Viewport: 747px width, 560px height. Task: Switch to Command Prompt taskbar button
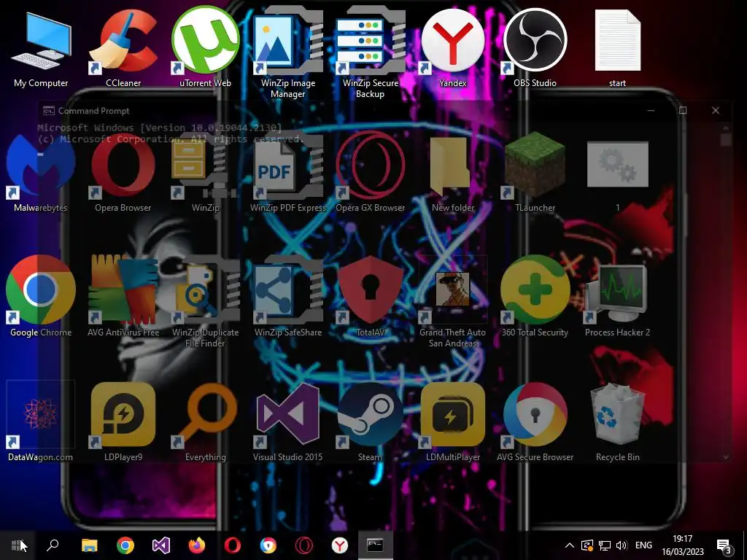click(376, 545)
